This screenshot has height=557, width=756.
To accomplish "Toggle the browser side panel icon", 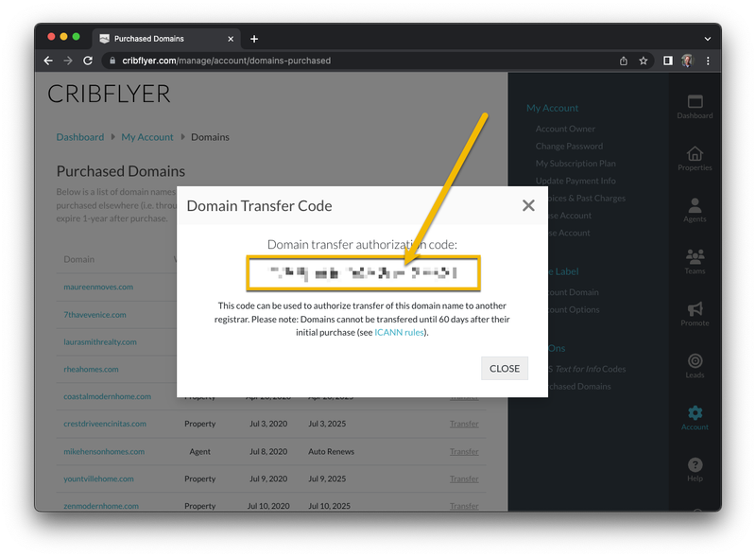I will [668, 61].
